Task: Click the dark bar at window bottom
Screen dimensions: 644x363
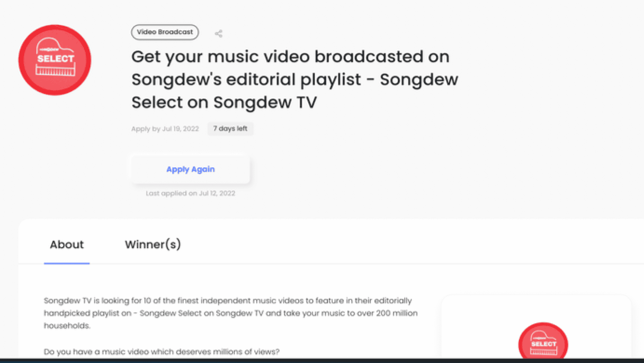Action: tap(322, 360)
